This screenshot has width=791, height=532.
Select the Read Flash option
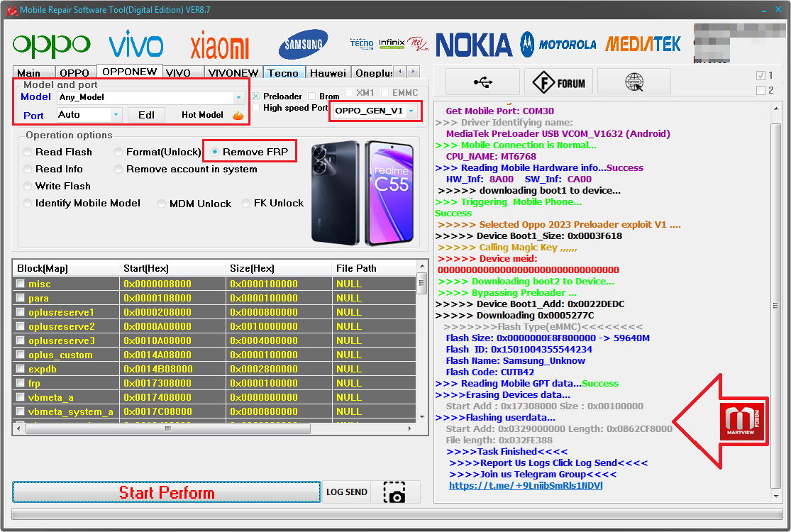pyautogui.click(x=58, y=152)
